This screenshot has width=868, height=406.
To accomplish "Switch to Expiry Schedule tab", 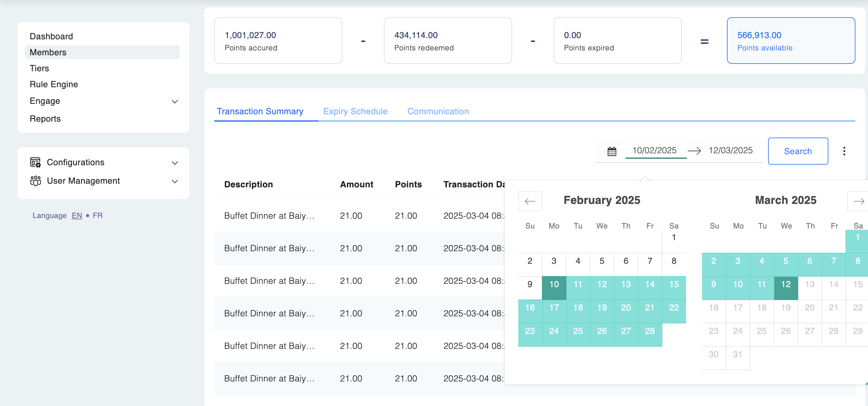I will (355, 111).
